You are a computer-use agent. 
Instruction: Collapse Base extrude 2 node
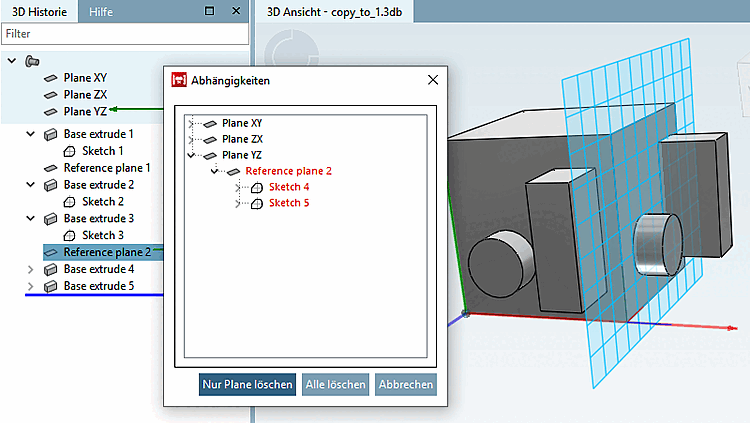point(31,185)
